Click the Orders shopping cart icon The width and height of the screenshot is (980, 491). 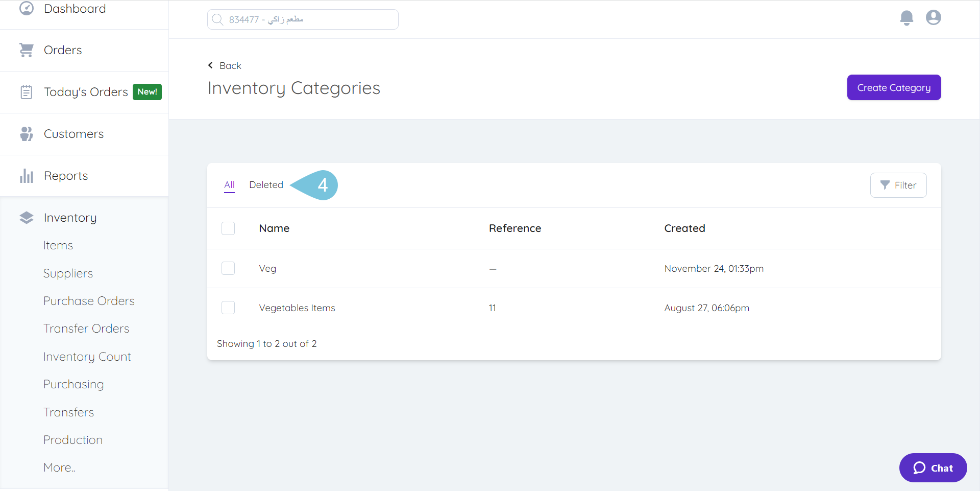(27, 50)
